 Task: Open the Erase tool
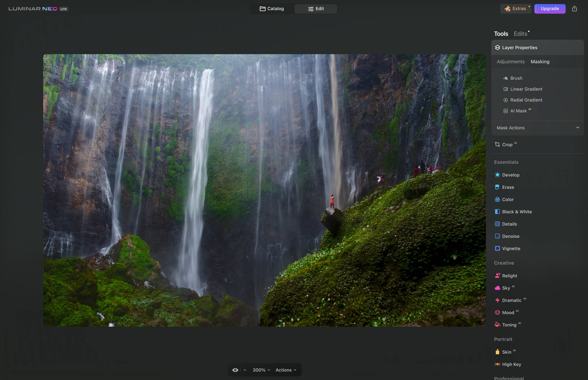(508, 187)
